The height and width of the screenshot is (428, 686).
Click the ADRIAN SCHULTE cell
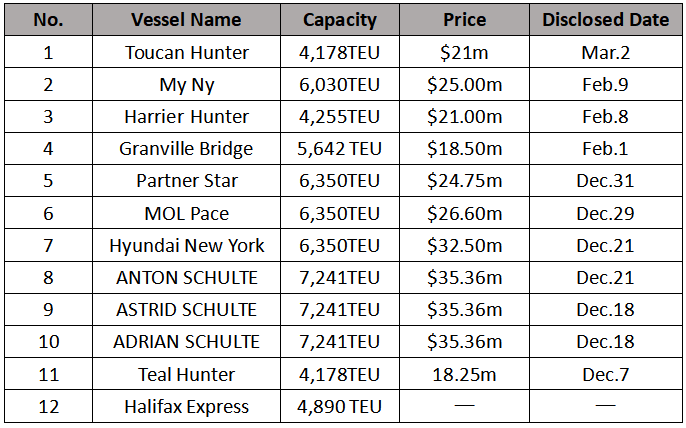tap(186, 342)
